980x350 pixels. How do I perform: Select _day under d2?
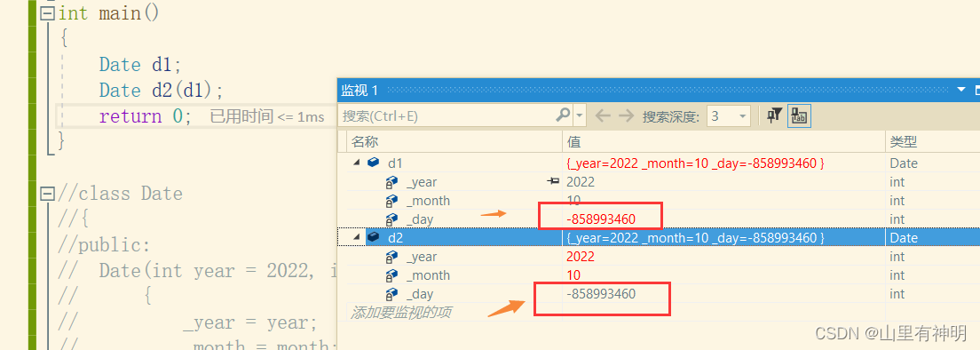point(419,294)
